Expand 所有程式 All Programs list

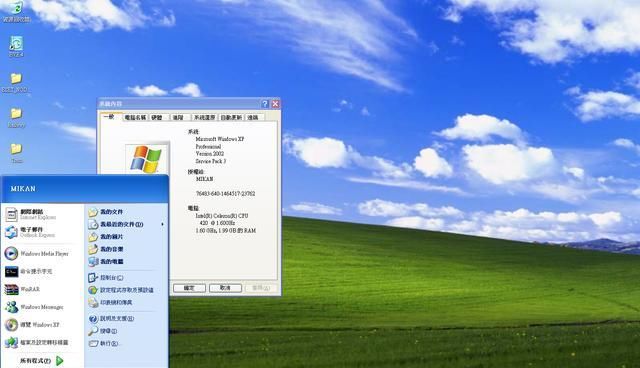[x=42, y=361]
